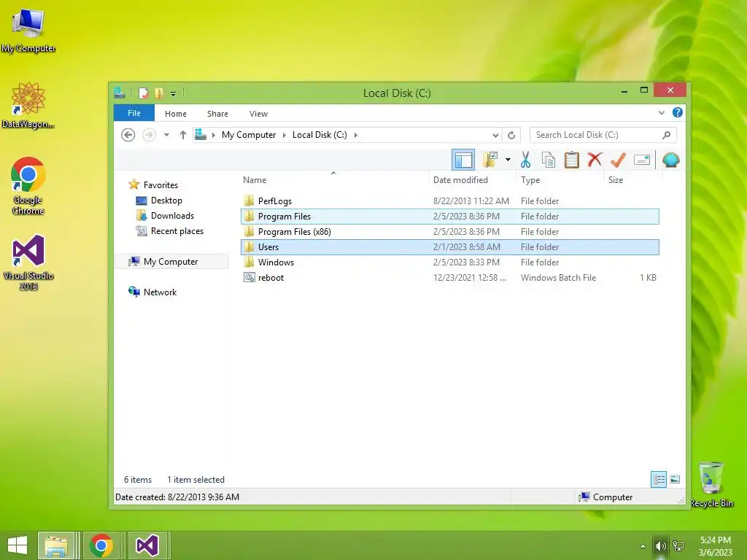747x560 pixels.
Task: Sort by the Size column header
Action: pyautogui.click(x=633, y=180)
